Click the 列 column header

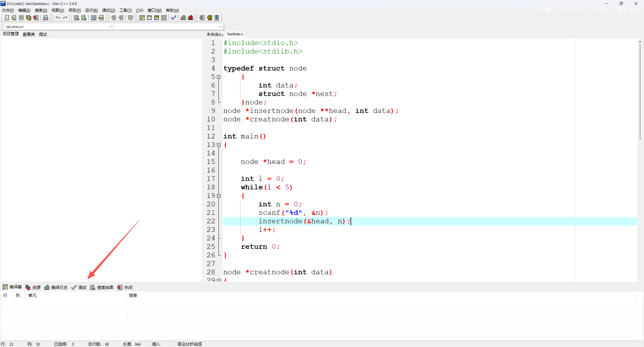point(20,295)
